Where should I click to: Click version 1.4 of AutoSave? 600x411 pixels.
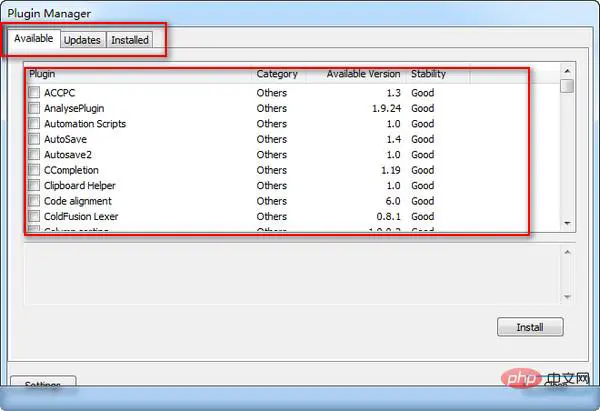[394, 139]
